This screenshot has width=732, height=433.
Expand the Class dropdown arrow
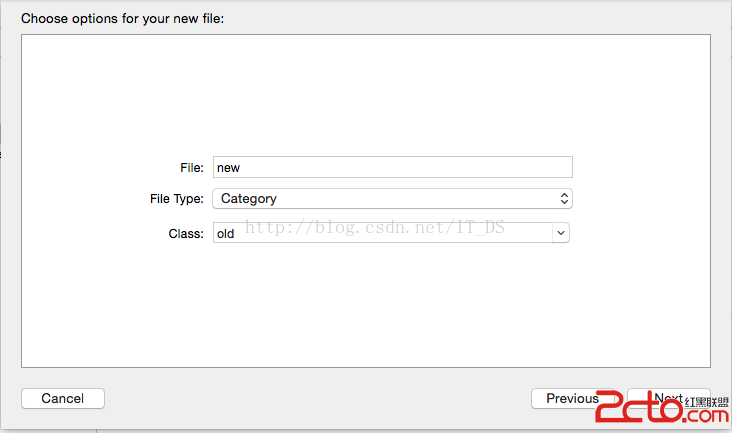(x=561, y=233)
